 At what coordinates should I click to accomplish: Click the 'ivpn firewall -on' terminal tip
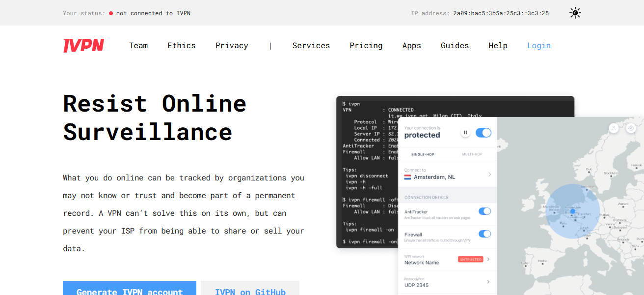tap(370, 230)
